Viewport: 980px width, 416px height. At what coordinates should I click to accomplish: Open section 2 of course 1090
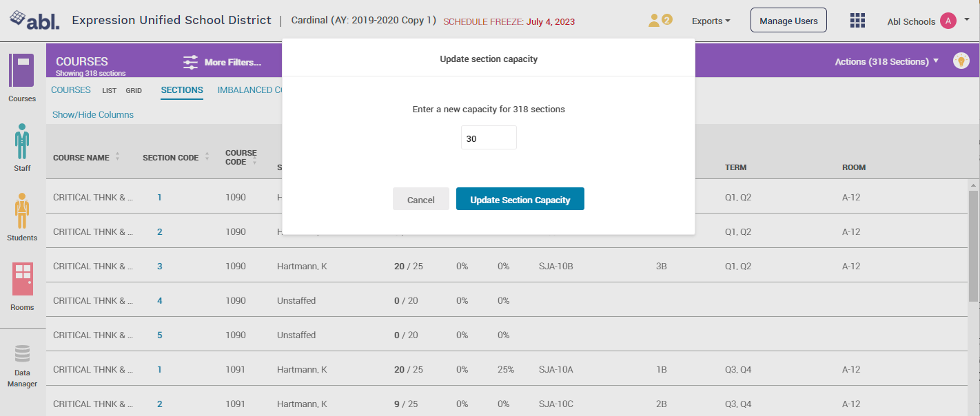159,231
